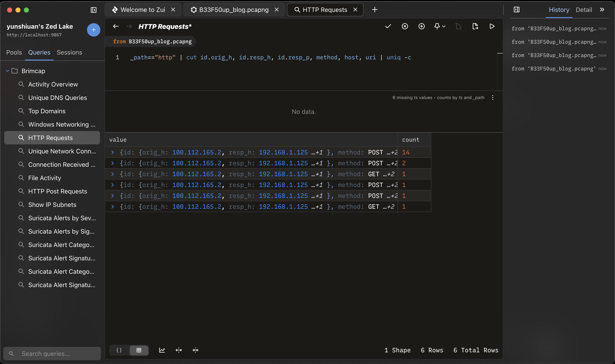This screenshot has height=364, width=615.
Task: Toggle the left sidebar panel
Action: tap(94, 10)
